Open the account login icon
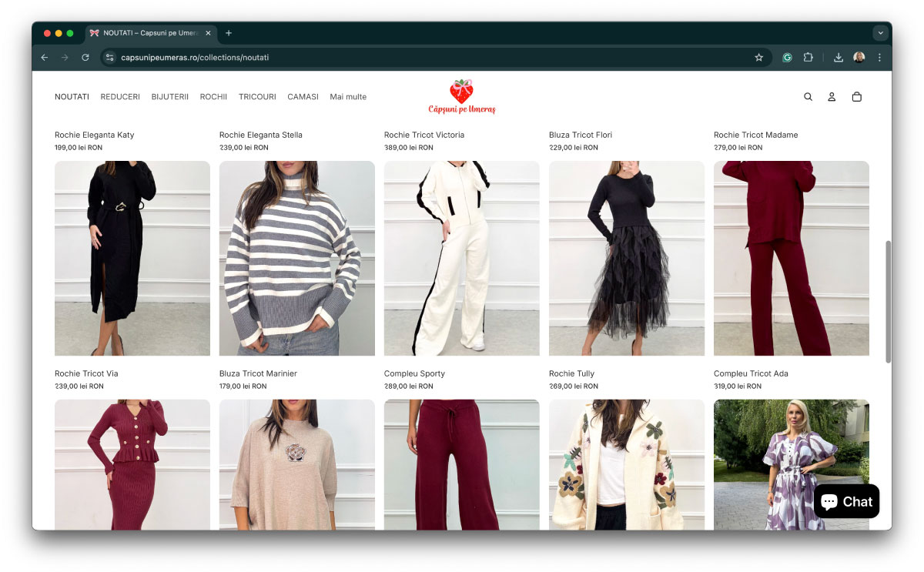Screen dimensions: 924x572 [x=832, y=97]
